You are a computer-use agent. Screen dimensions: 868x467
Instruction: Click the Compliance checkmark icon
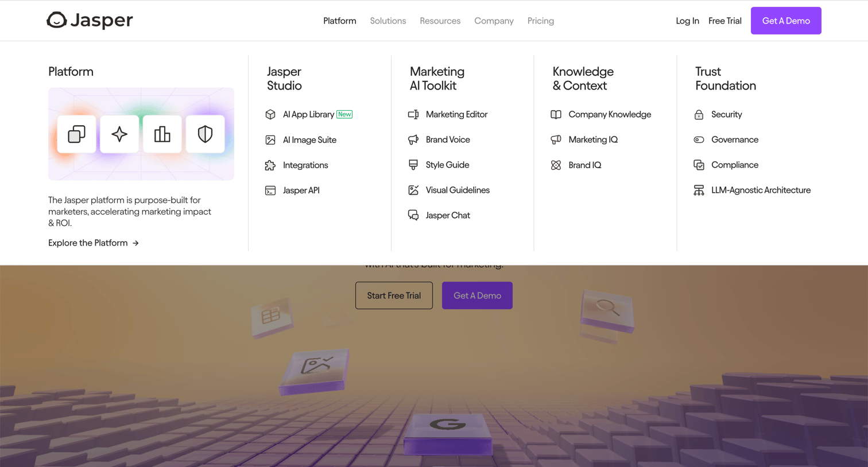[x=699, y=165]
